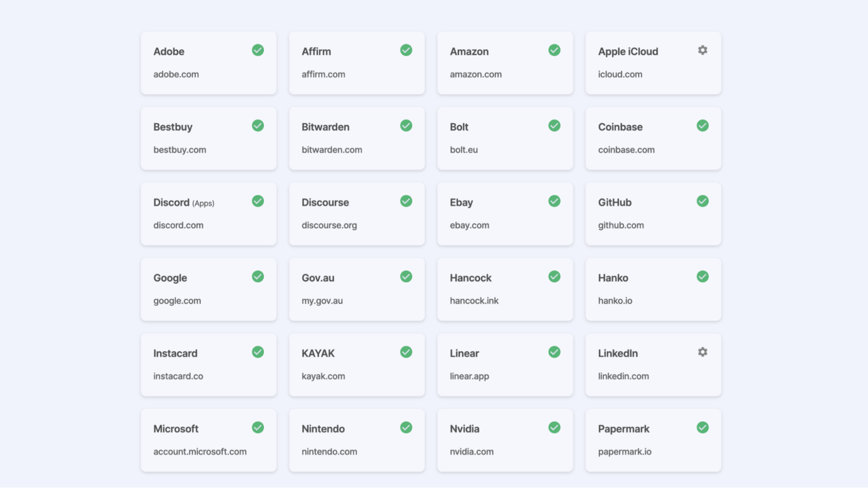Click the green checkmark on Adobe card
The width and height of the screenshot is (868, 488).
pos(257,50)
